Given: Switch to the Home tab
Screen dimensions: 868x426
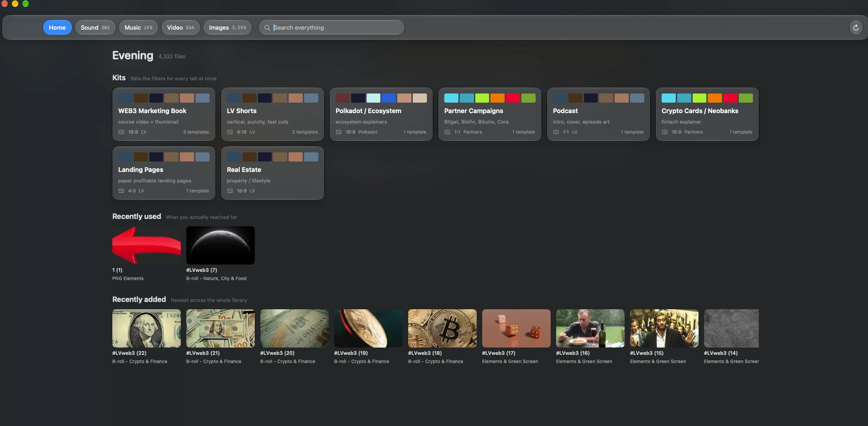Looking at the screenshot, I should (58, 27).
